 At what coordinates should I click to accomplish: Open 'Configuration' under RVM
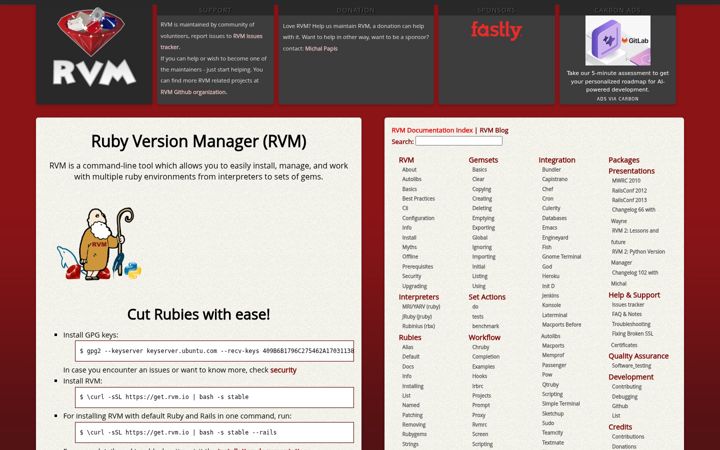pyautogui.click(x=418, y=218)
